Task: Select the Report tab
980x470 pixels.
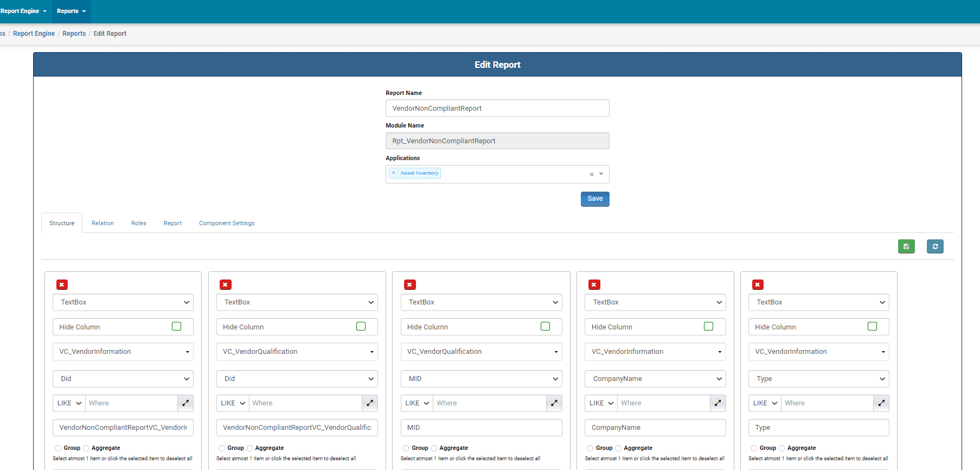Action: 172,223
